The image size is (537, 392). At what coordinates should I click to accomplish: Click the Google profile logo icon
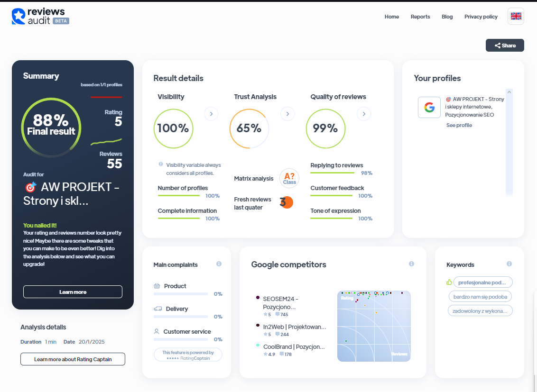click(429, 108)
